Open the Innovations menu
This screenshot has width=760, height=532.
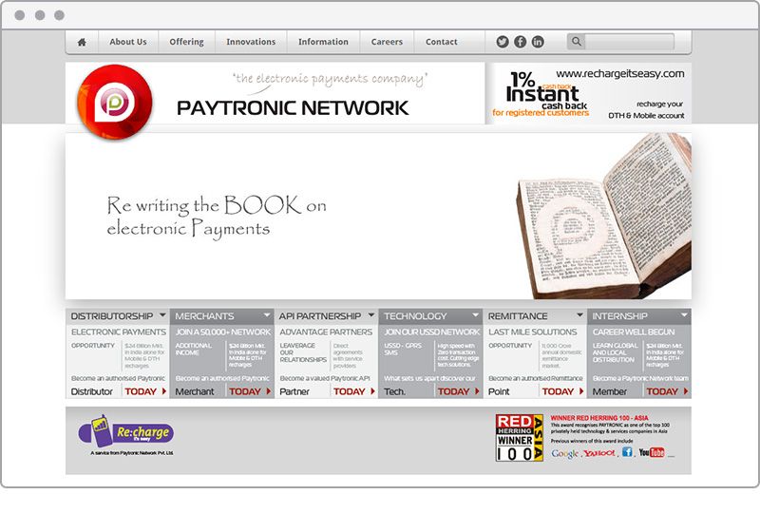pos(251,42)
